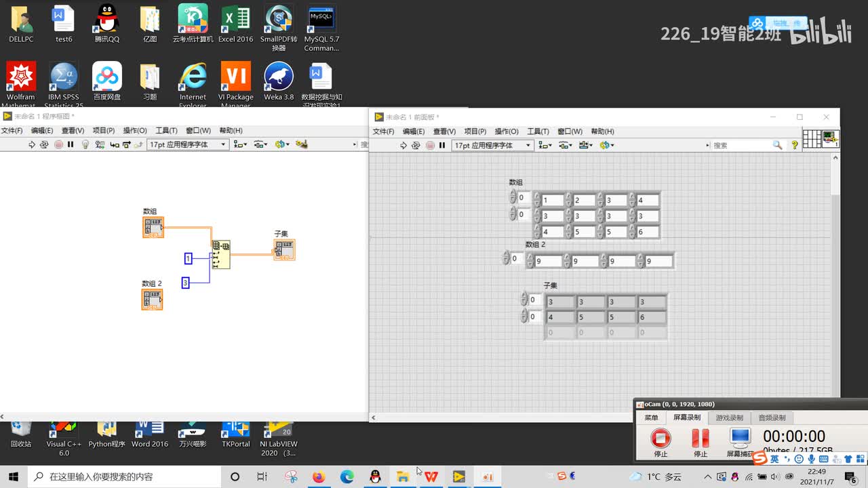Open Microsoft Edge from taskbar
The height and width of the screenshot is (488, 868).
(x=347, y=476)
